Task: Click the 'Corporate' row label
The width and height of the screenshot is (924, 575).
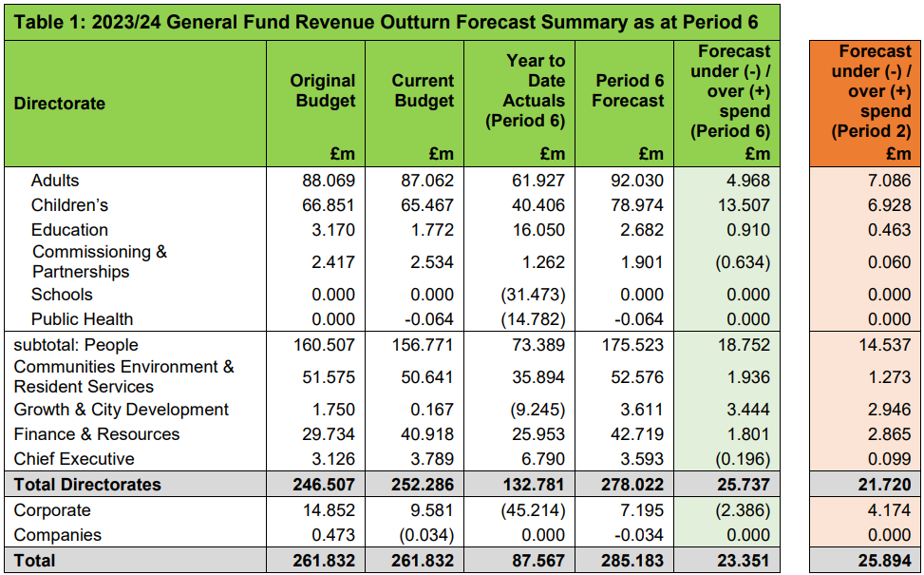Action: click(x=52, y=510)
